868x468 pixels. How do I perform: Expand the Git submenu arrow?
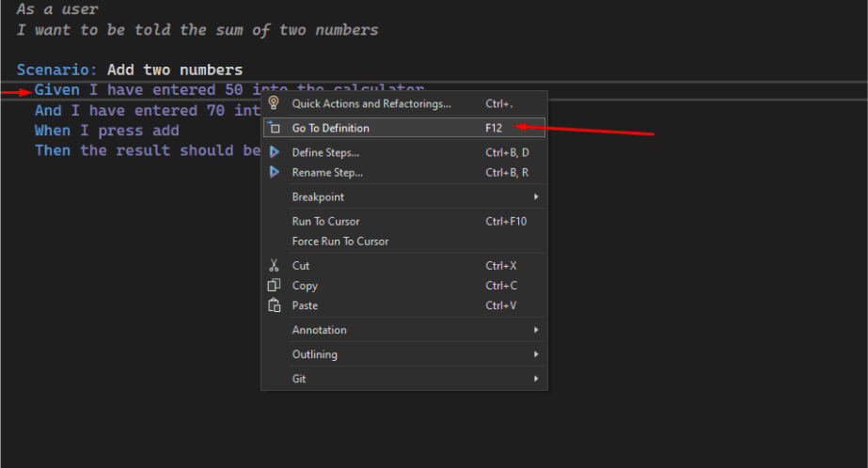(536, 379)
